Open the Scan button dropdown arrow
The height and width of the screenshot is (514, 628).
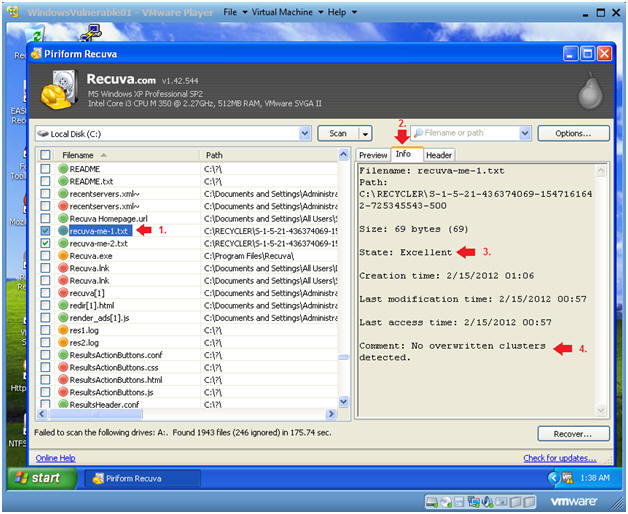[x=365, y=134]
